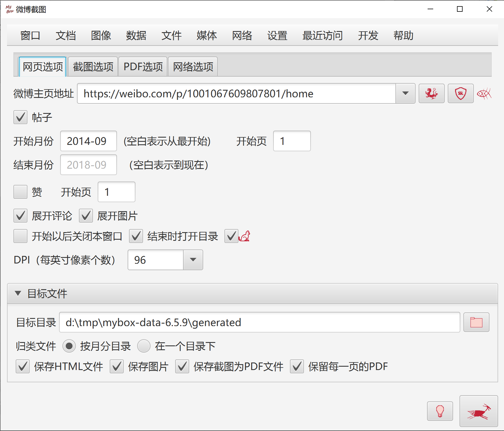504x431 pixels.
Task: Click the red deer start button
Action: pyautogui.click(x=479, y=411)
